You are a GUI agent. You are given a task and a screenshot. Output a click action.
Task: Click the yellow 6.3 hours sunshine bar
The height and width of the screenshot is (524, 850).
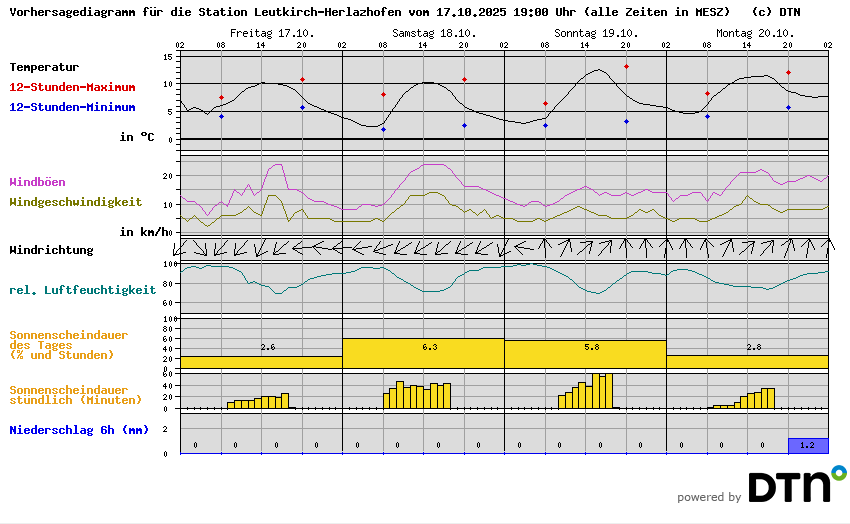(x=423, y=353)
